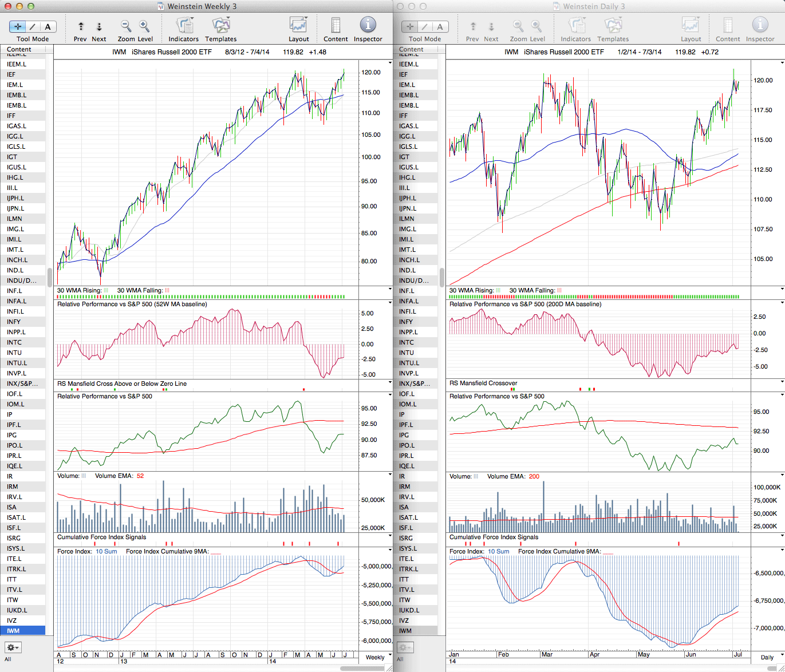Zoom in with the plus magnifier
Viewport: 785px width, 672px height.
(144, 26)
